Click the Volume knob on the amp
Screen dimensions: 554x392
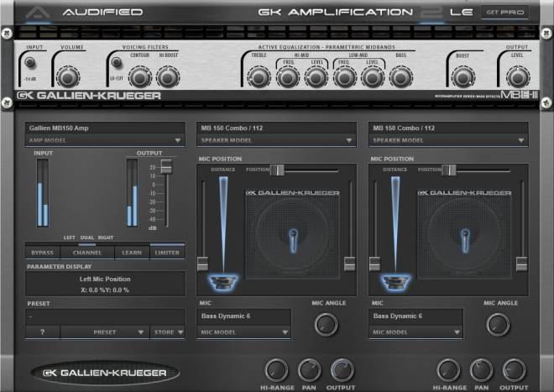click(66, 77)
